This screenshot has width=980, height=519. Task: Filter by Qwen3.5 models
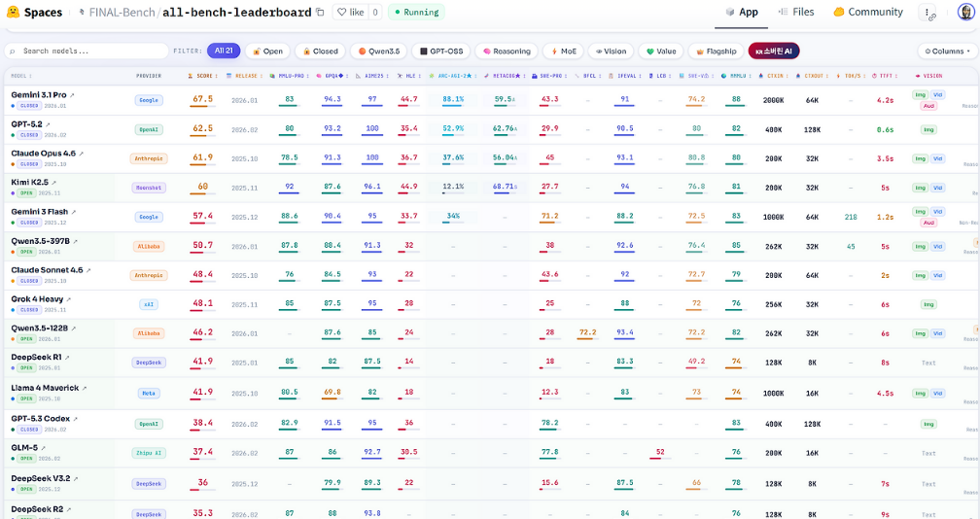coord(379,52)
